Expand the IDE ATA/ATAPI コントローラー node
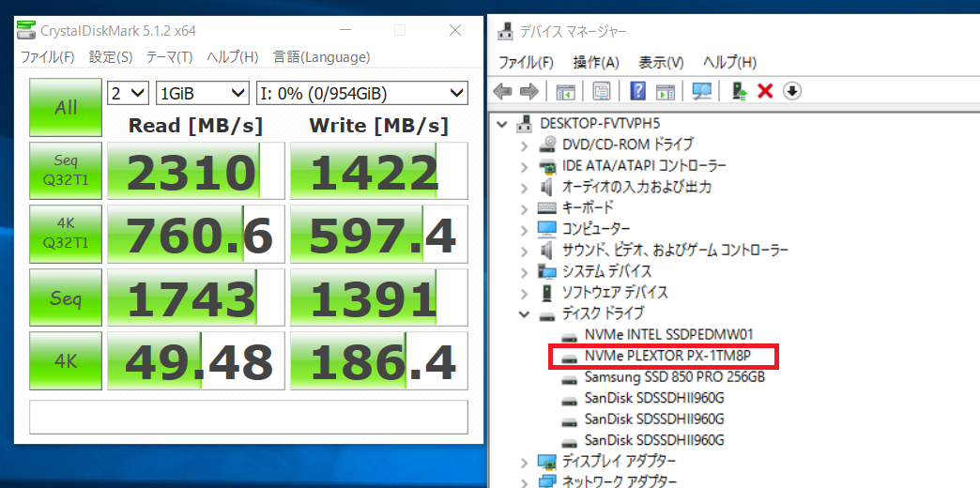Viewport: 980px width, 488px height. [x=524, y=167]
